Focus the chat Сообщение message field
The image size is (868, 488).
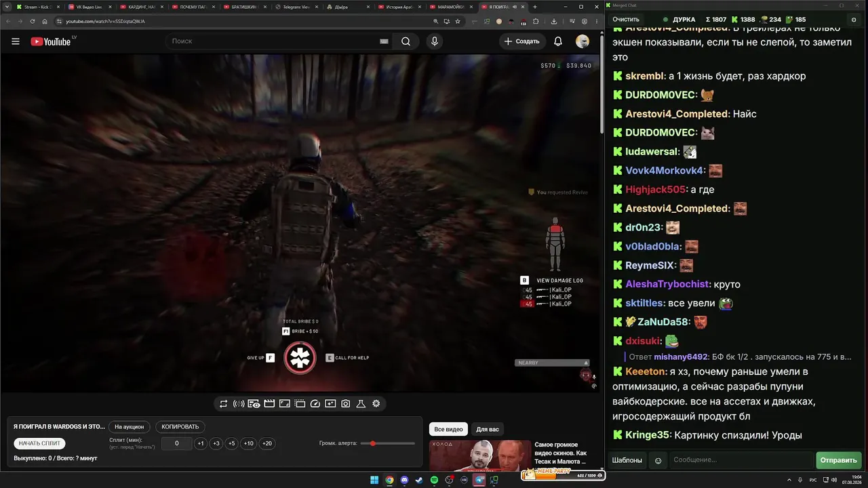click(x=741, y=461)
